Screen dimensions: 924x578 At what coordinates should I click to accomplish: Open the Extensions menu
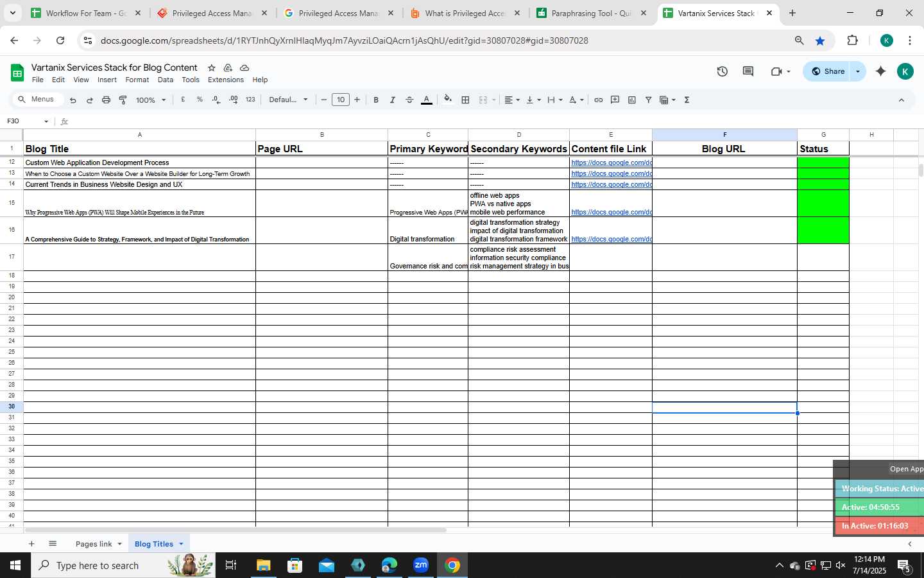[x=226, y=80]
